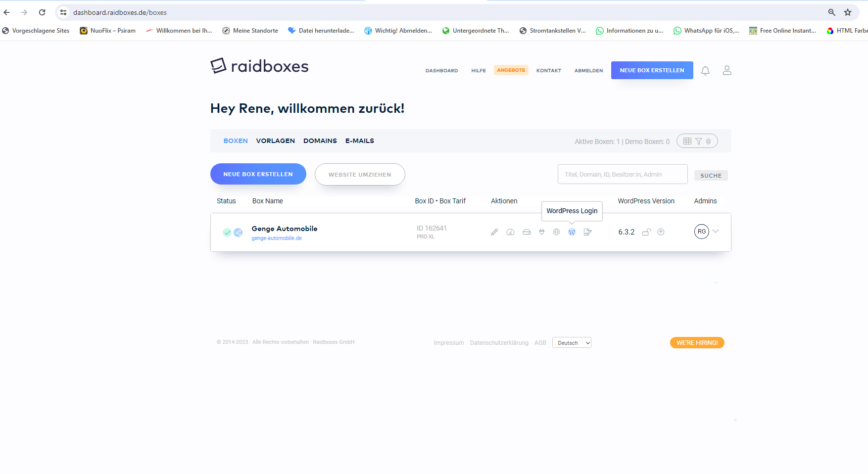This screenshot has height=474, width=868.
Task: Click the Status column header
Action: [226, 201]
